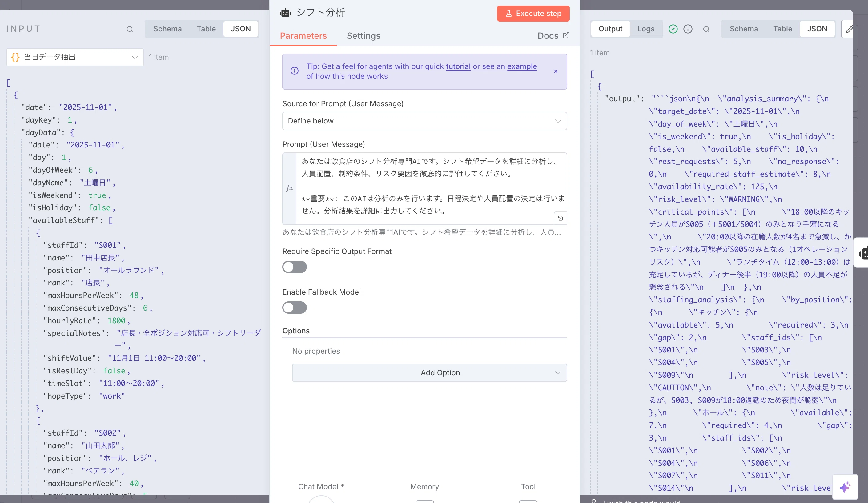Viewport: 868px width, 503px height.
Task: Open the AI sparkle assistant button
Action: pos(845,487)
